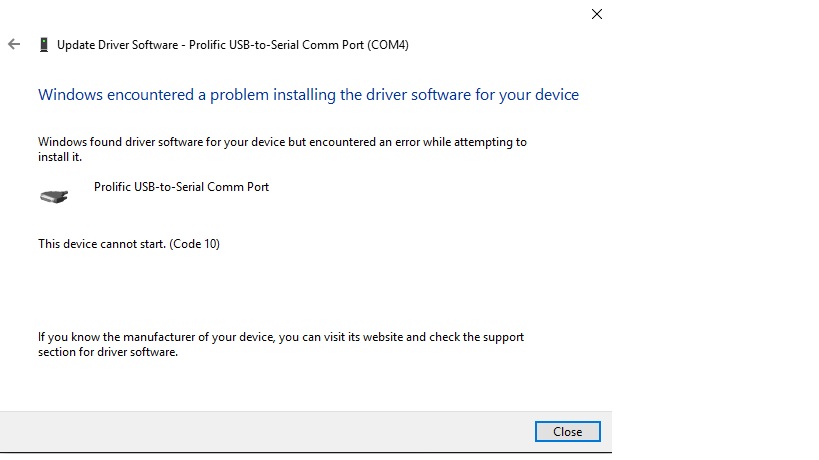Click 'This device cannot start' message
The width and height of the screenshot is (819, 460).
coord(102,243)
